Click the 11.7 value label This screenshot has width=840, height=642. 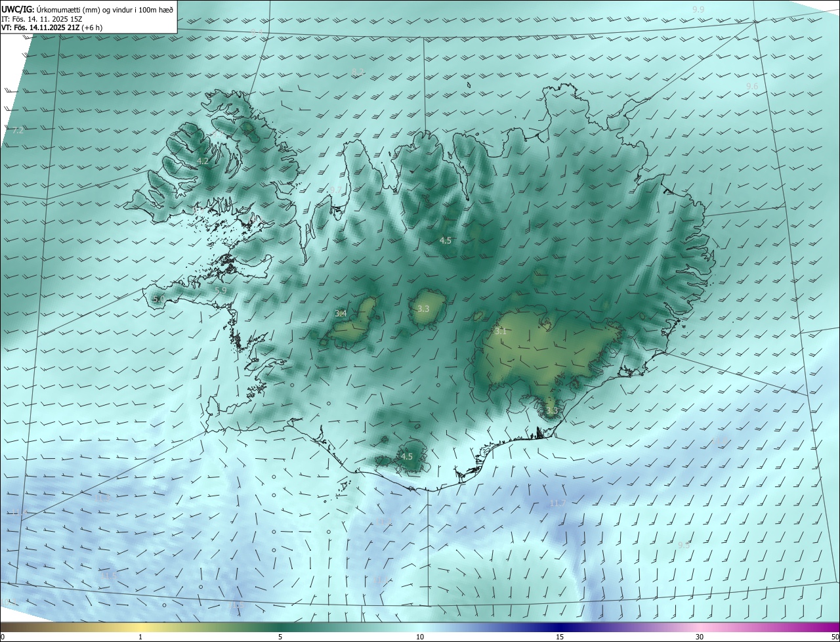(x=557, y=503)
